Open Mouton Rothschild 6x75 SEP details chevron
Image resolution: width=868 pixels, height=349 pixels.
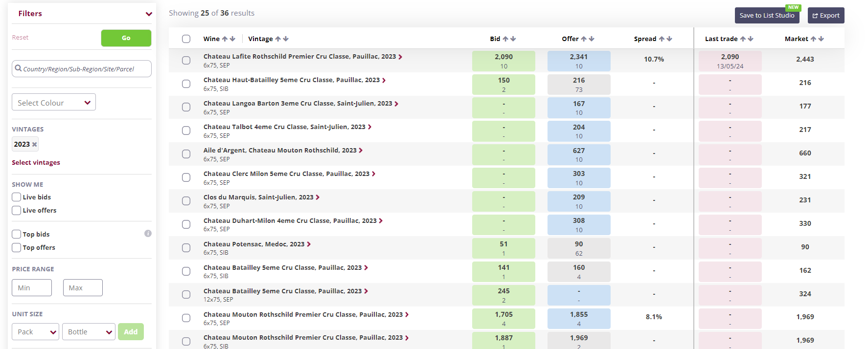(407, 315)
